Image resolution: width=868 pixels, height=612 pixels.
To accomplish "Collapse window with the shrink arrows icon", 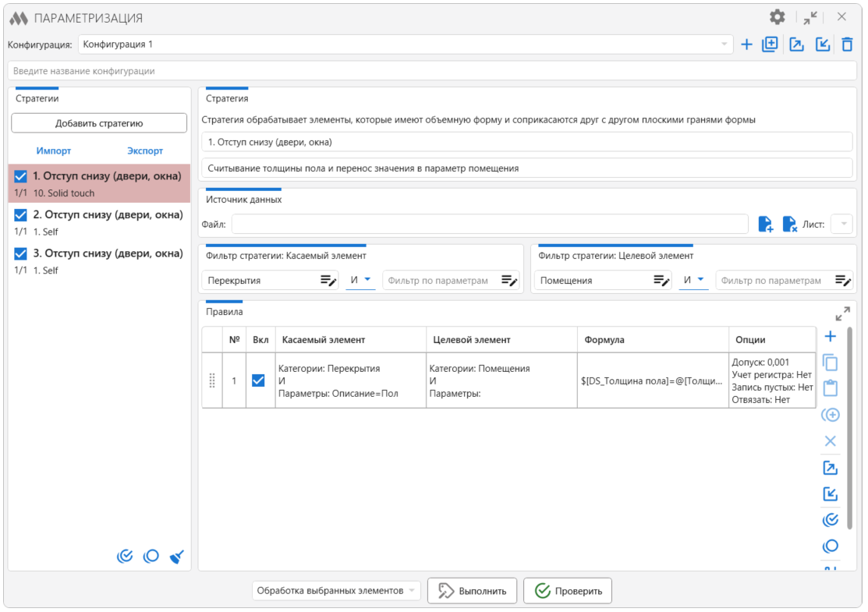I will [x=810, y=18].
